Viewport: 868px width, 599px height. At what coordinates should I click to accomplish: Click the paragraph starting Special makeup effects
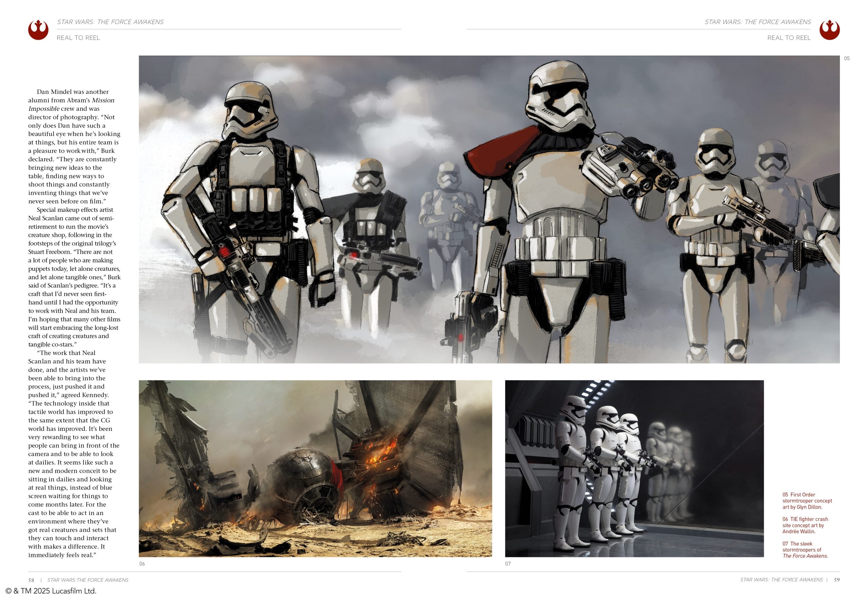[x=74, y=277]
